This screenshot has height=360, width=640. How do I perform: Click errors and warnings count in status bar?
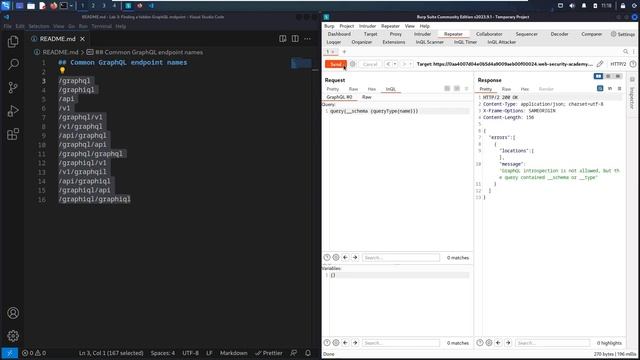click(x=34, y=353)
